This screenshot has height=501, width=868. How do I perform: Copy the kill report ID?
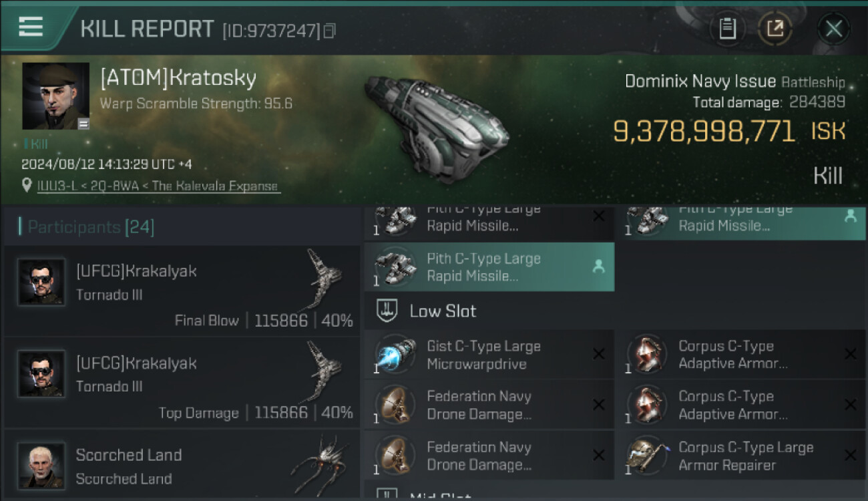(x=329, y=31)
